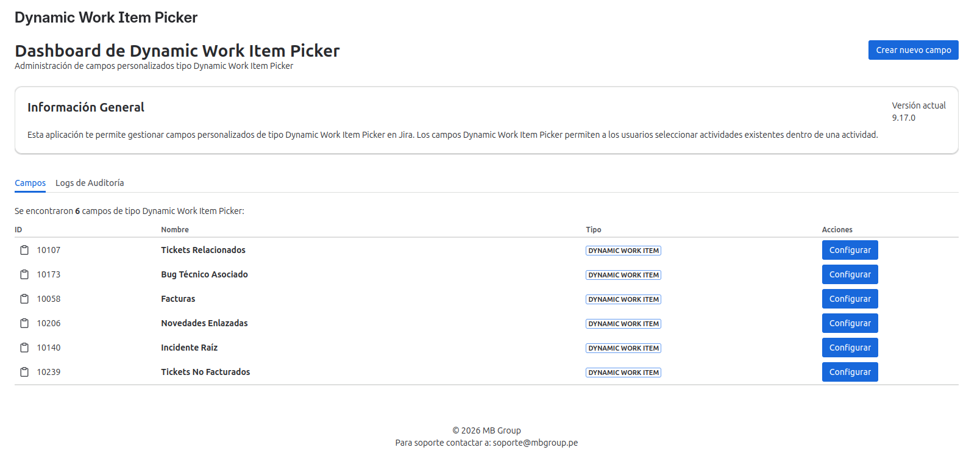
Task: Click the soporte@mbgroup.pe email address
Action: coord(535,443)
